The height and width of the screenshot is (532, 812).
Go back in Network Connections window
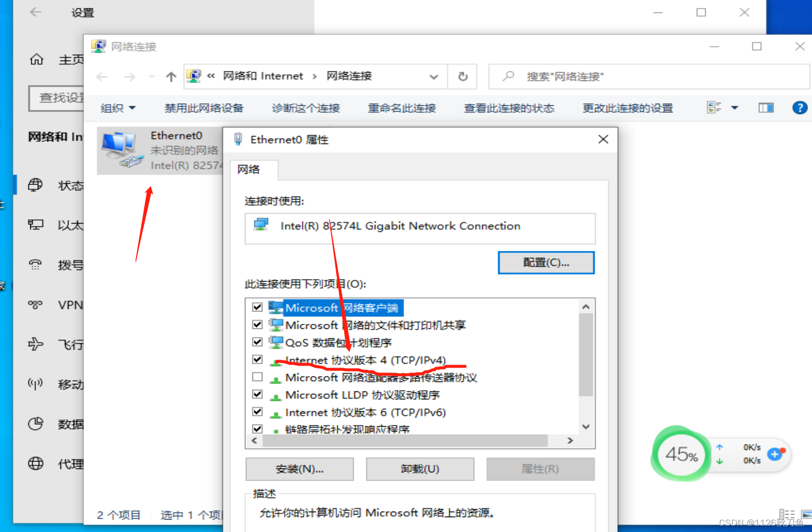(x=102, y=76)
